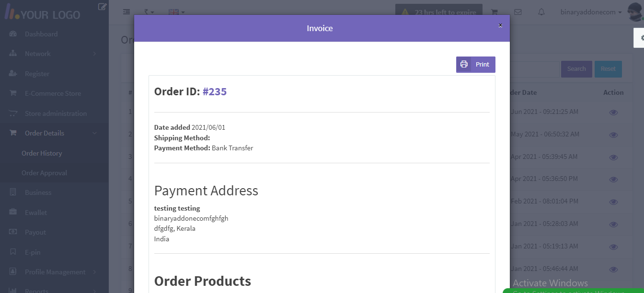Click the edit logo pencil icon

[102, 7]
